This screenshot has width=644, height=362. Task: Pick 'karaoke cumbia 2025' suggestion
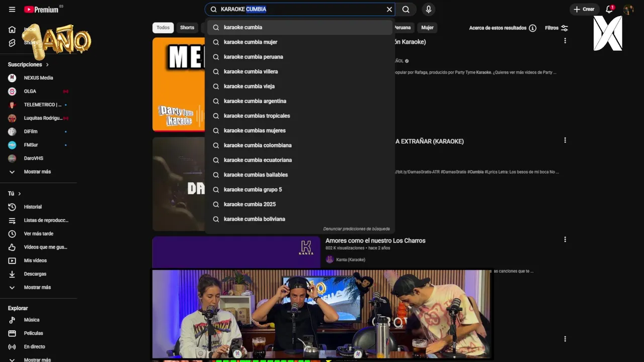[300, 204]
